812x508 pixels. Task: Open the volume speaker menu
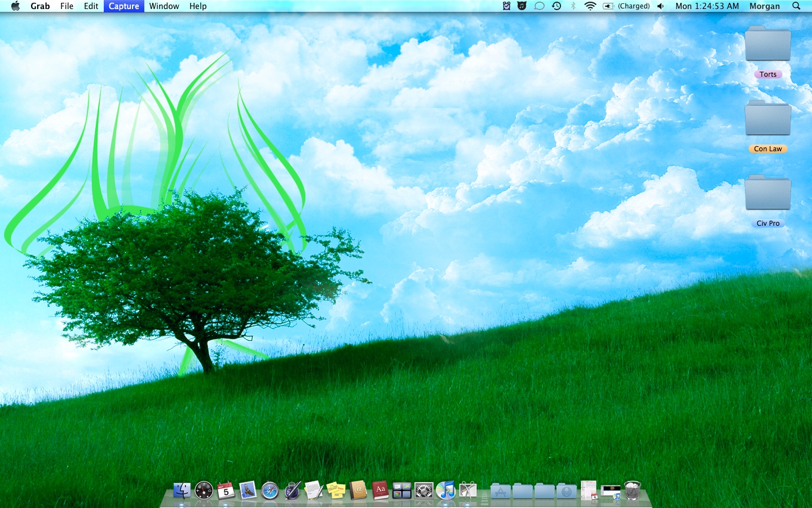pyautogui.click(x=661, y=6)
